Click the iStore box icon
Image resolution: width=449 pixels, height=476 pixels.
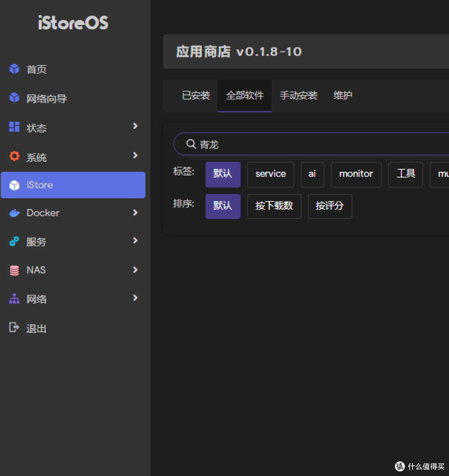point(14,185)
